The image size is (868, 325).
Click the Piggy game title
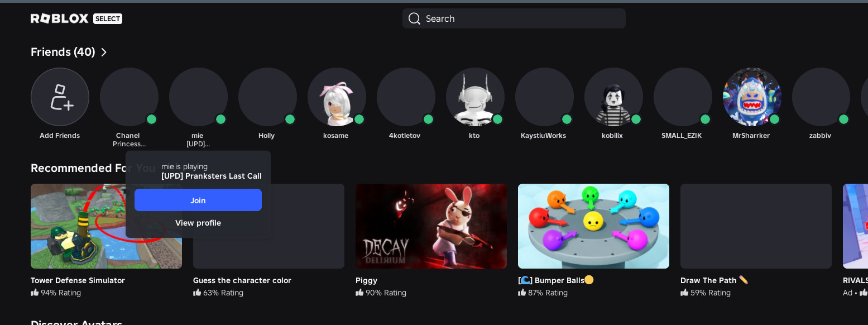[366, 280]
